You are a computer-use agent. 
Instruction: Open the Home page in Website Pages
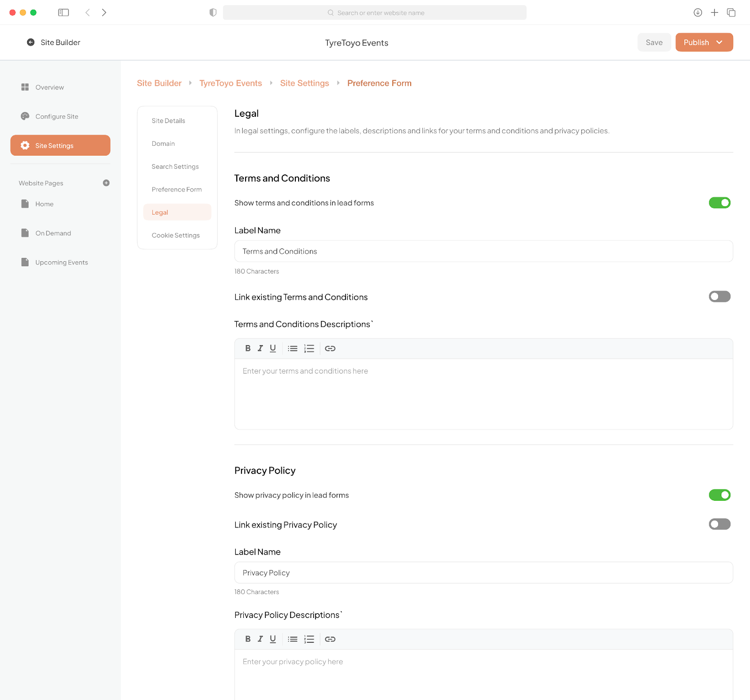point(45,204)
